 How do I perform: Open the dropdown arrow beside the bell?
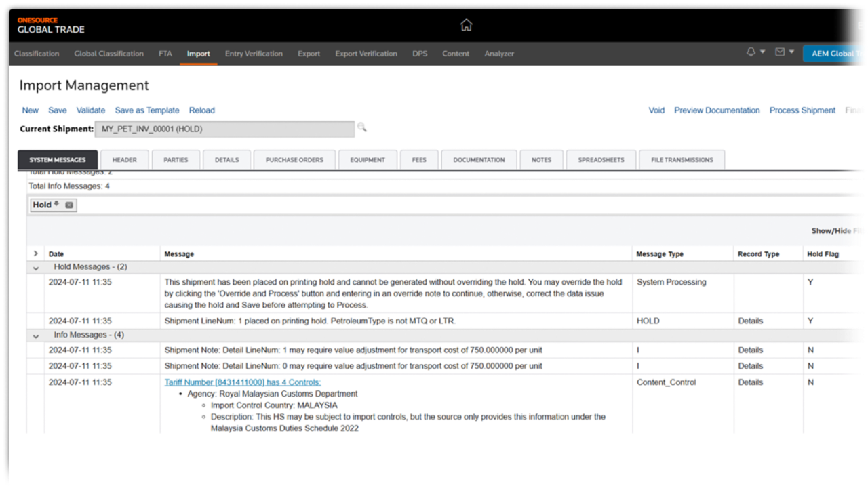click(762, 52)
